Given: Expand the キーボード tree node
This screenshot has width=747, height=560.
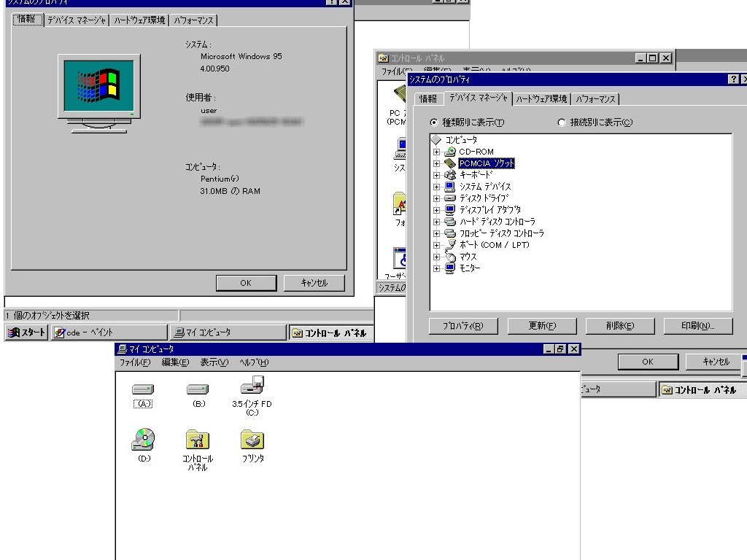Looking at the screenshot, I should pyautogui.click(x=436, y=175).
